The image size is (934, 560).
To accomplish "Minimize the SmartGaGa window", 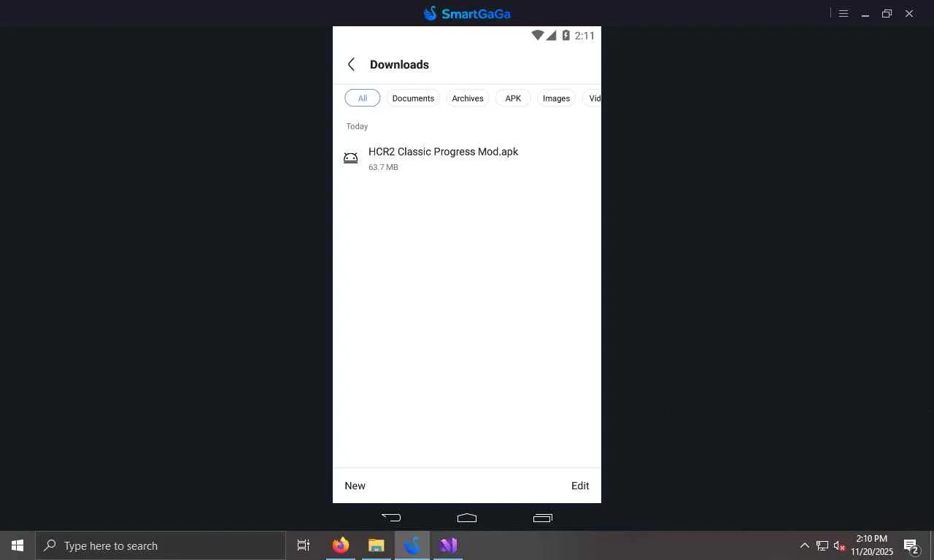I will (x=865, y=13).
